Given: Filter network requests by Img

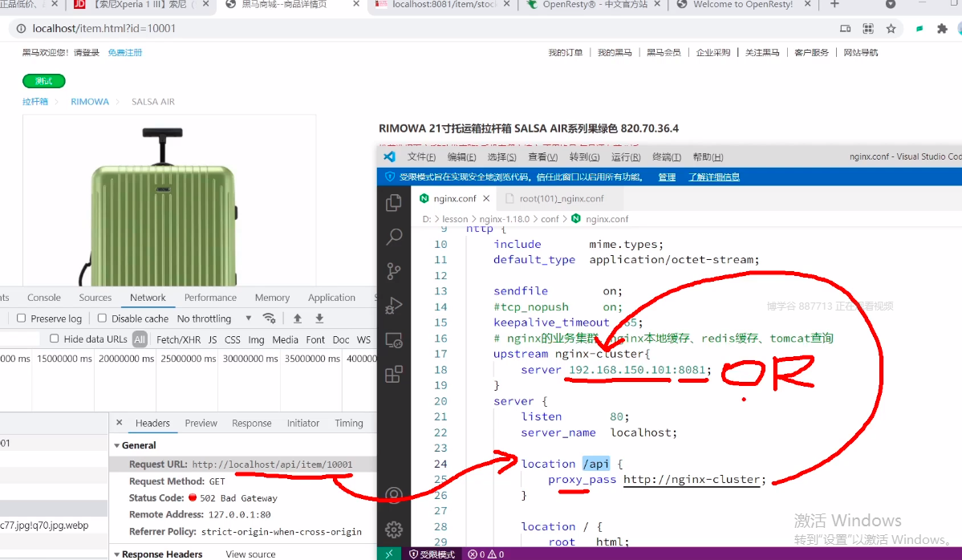Looking at the screenshot, I should pyautogui.click(x=256, y=339).
